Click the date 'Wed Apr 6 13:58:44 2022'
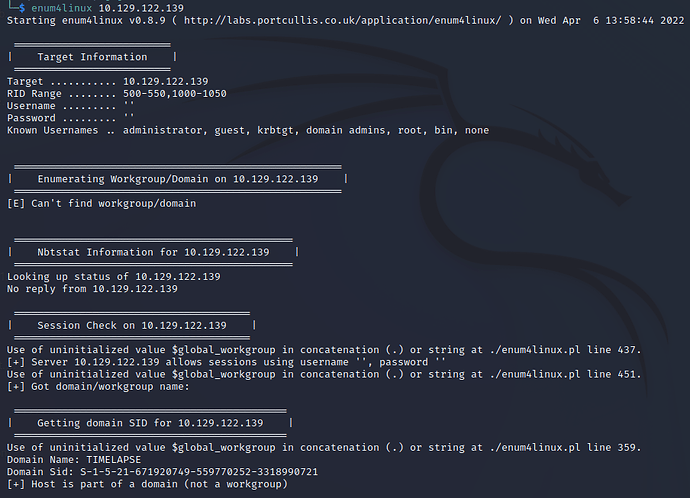This screenshot has width=690, height=498. 611,20
